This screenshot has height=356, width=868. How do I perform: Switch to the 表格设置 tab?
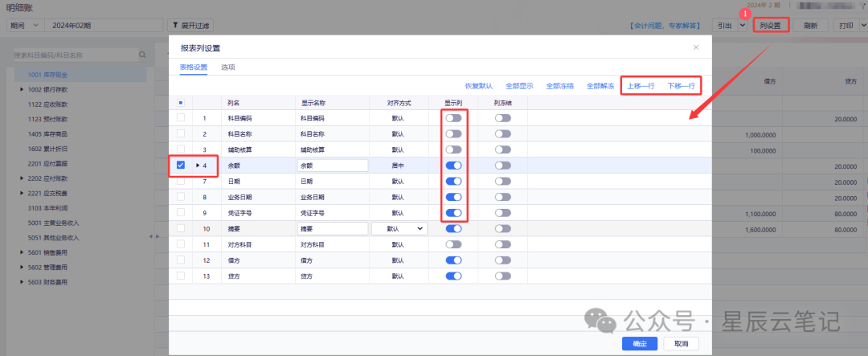pyautogui.click(x=193, y=67)
